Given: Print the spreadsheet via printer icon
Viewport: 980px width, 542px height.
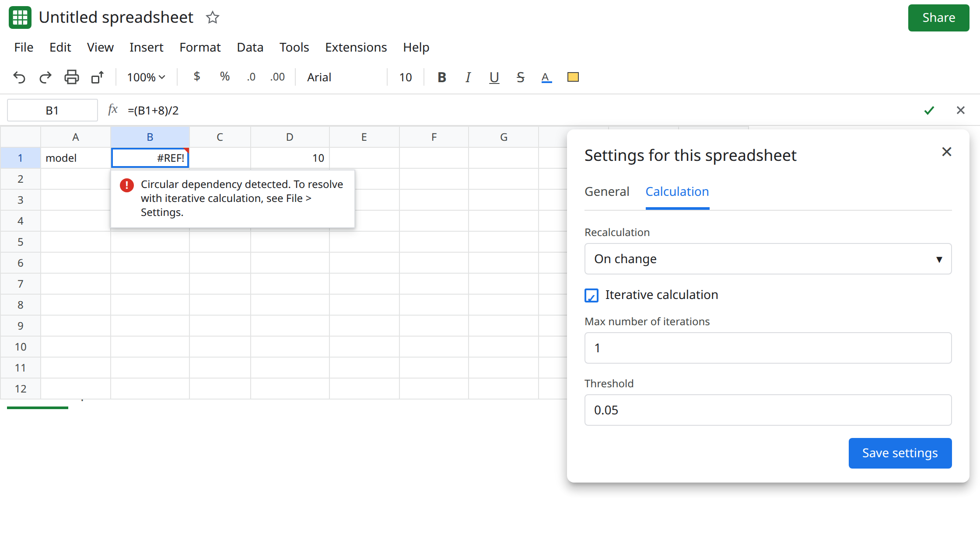Looking at the screenshot, I should pyautogui.click(x=72, y=77).
